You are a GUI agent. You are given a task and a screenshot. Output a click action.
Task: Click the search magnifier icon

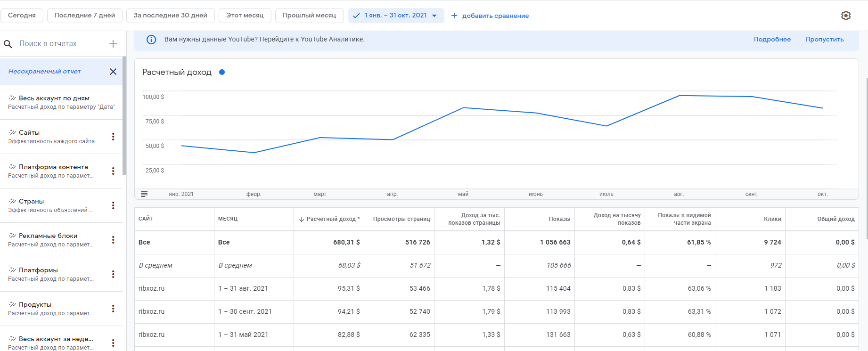click(x=8, y=44)
